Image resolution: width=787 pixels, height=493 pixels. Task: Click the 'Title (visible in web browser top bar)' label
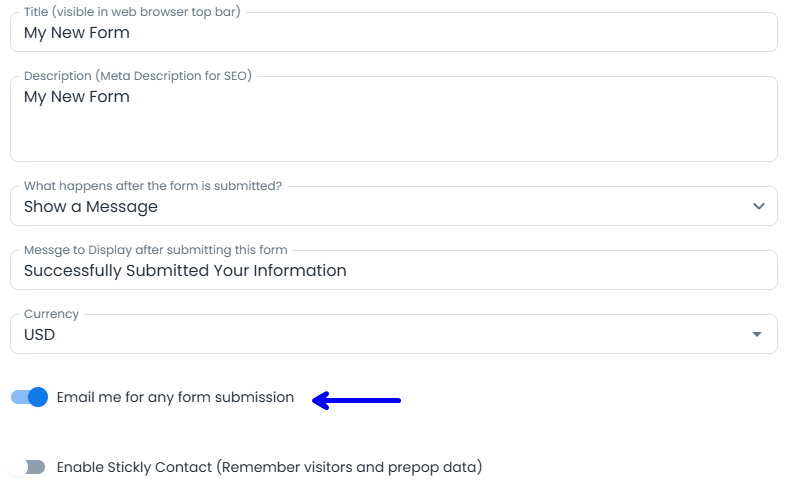(x=132, y=12)
